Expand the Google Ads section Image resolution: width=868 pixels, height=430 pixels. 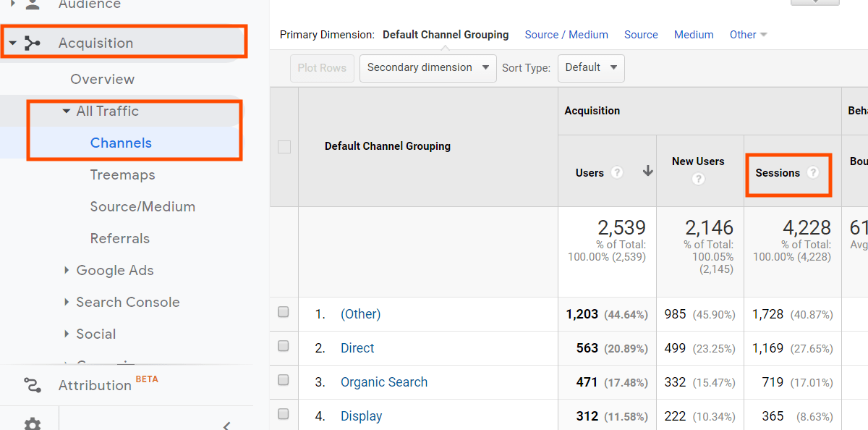[x=115, y=270]
